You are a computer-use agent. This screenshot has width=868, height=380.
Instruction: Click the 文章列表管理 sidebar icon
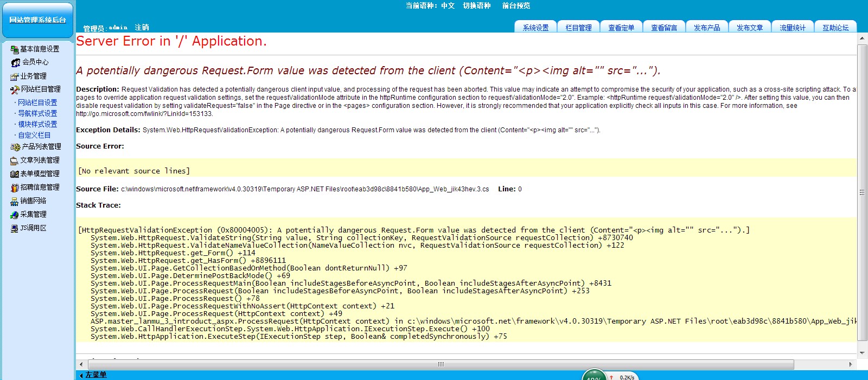click(x=15, y=160)
